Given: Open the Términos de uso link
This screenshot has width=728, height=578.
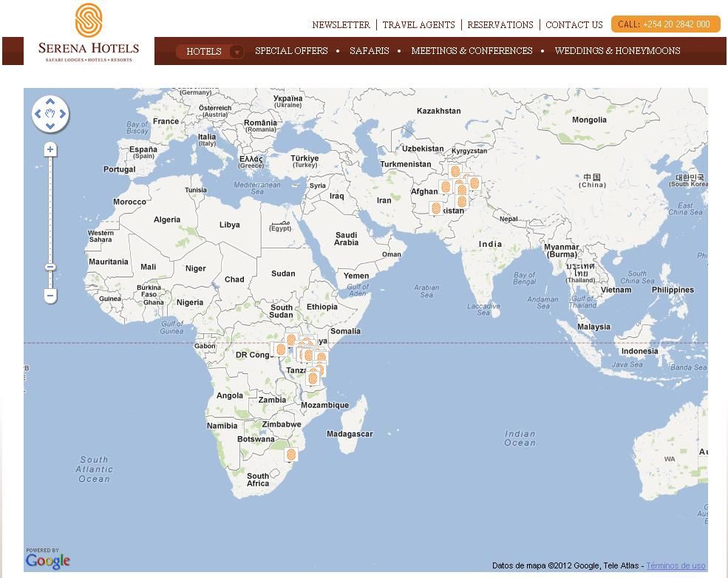Looking at the screenshot, I should point(676,565).
